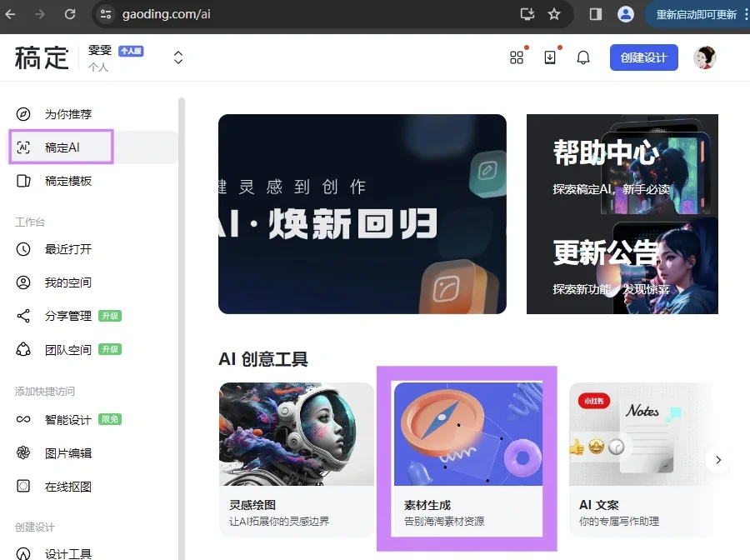The width and height of the screenshot is (750, 560).
Task: Open the 灵感绘图 tool card
Action: [x=297, y=459]
